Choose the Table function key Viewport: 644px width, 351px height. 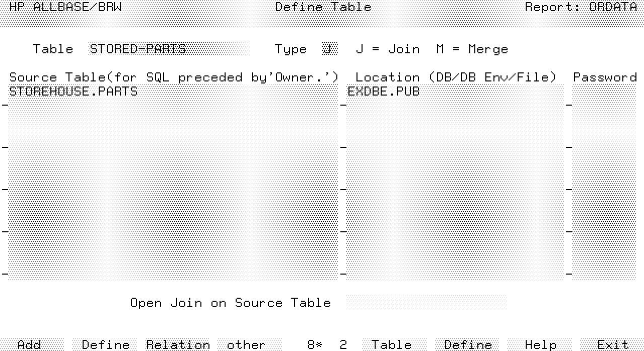(391, 344)
